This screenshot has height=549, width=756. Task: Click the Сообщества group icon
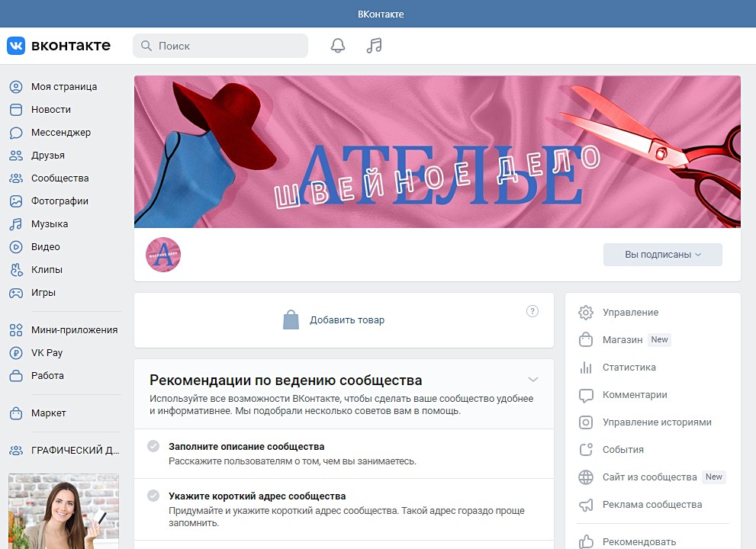tap(16, 178)
